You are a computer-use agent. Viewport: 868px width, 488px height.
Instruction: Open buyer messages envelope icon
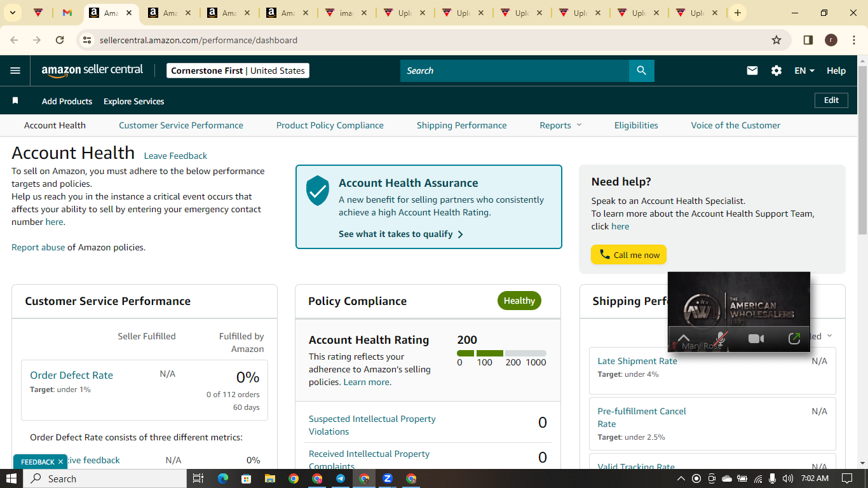pos(752,71)
